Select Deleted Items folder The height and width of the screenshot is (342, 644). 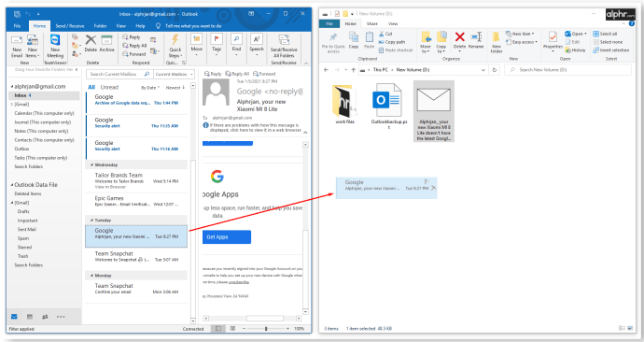28,193
